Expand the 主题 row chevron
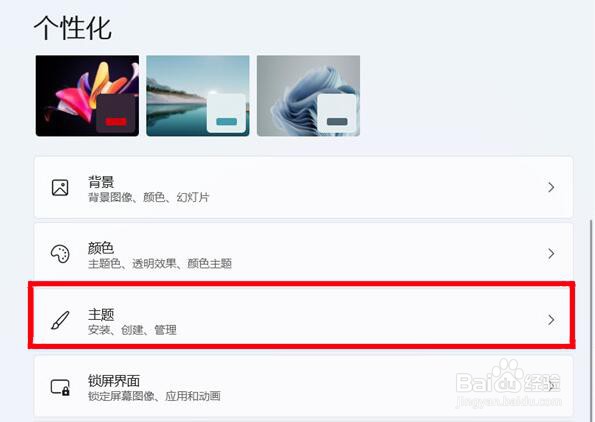This screenshot has height=422, width=595. [551, 320]
